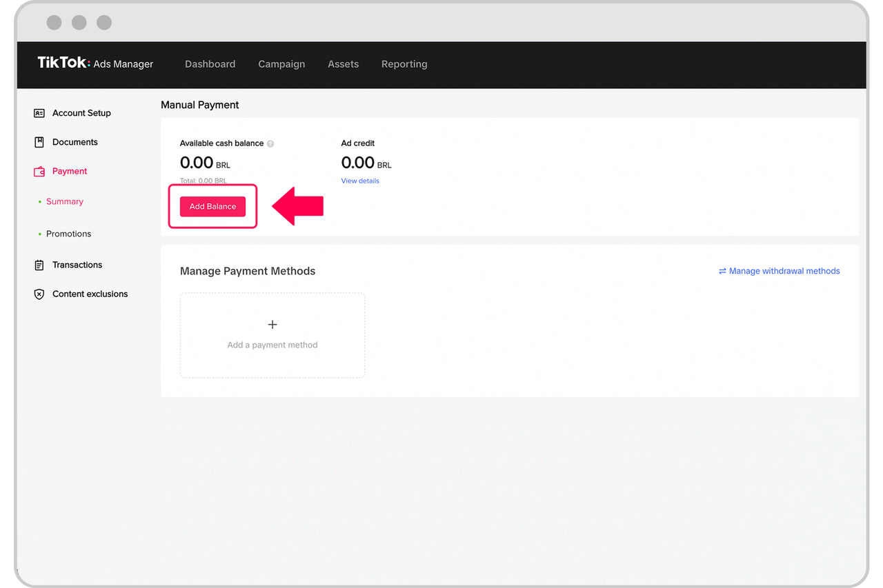Click the Account Setup sidebar icon
Viewport: 883px width, 588px height.
pyautogui.click(x=39, y=113)
